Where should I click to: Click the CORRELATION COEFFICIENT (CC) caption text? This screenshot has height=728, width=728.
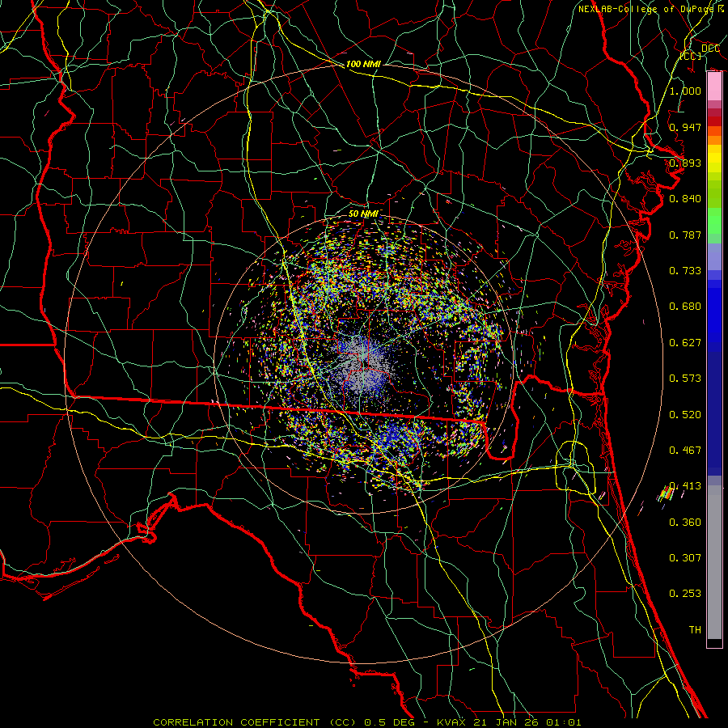255,722
